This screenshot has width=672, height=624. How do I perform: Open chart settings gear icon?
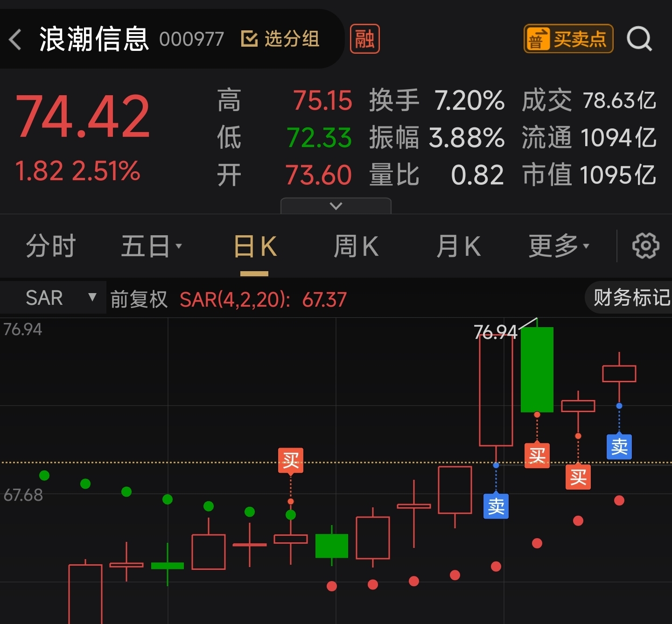pyautogui.click(x=645, y=245)
